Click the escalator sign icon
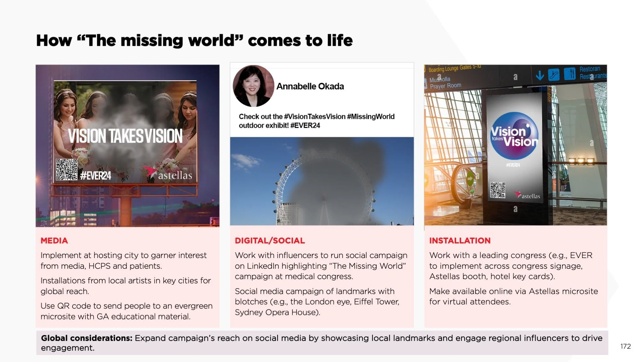This screenshot has height=362, width=644. point(554,75)
